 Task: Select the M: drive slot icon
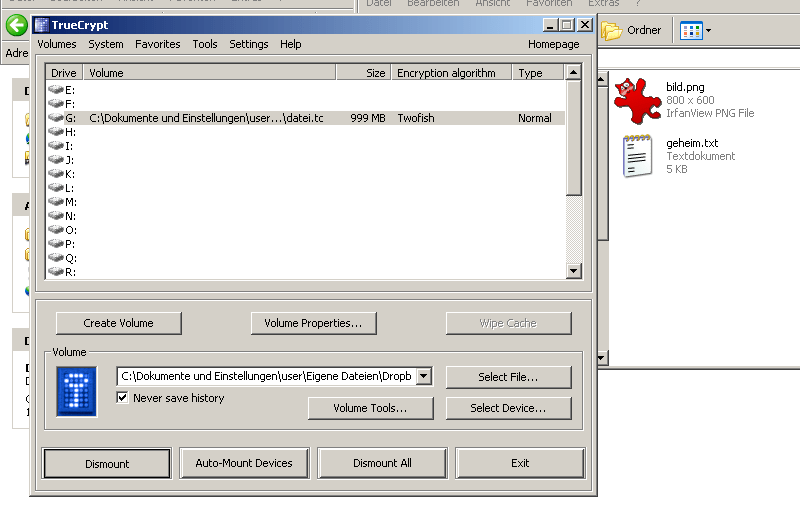tap(56, 202)
